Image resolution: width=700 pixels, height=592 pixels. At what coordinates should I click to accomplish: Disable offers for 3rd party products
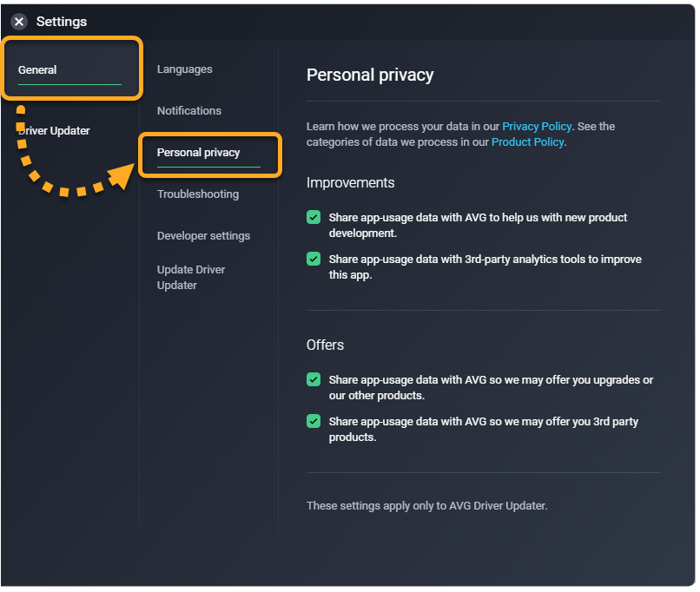click(x=314, y=422)
